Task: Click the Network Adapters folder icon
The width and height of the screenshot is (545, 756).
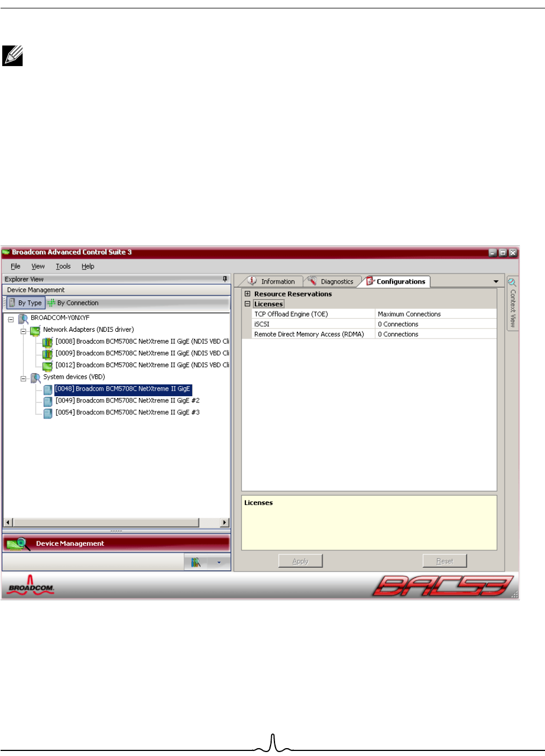Action: 35,331
